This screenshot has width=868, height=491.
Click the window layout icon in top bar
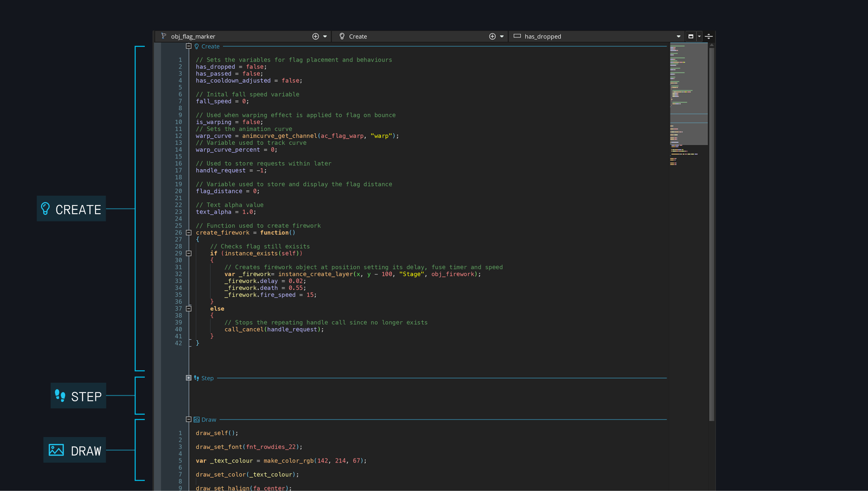690,36
